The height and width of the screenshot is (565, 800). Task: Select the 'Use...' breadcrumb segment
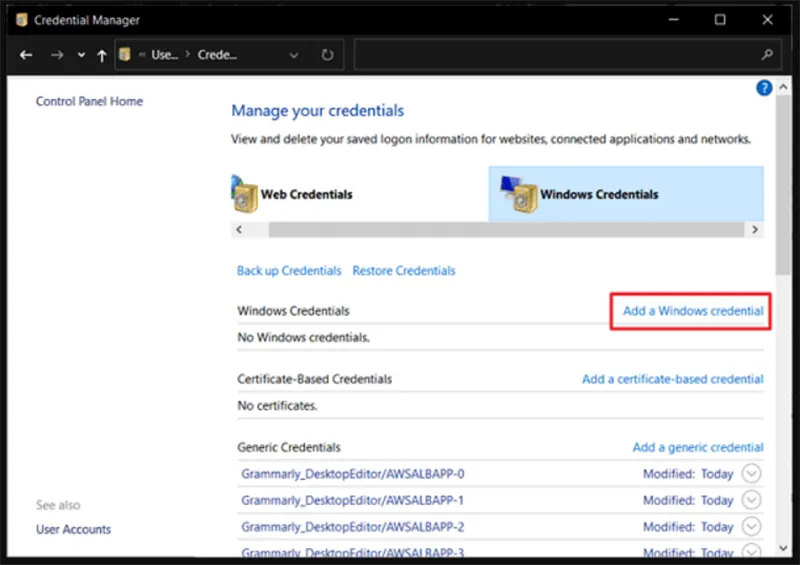coord(164,55)
